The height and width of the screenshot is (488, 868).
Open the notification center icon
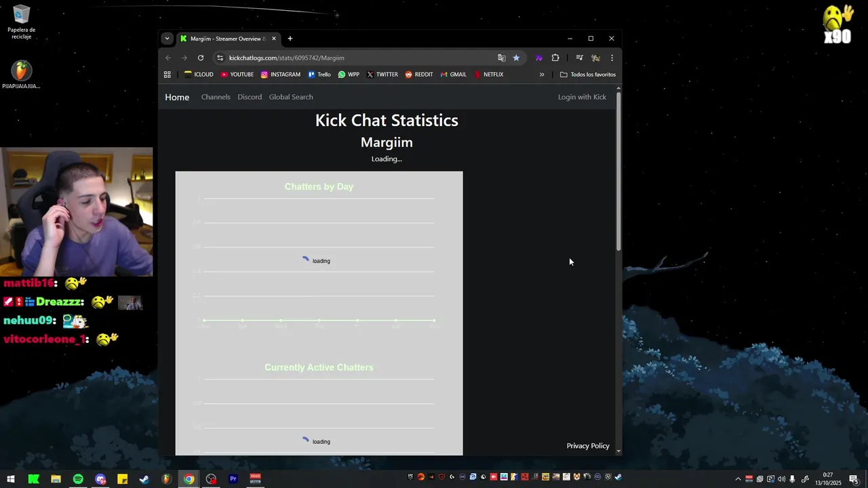pyautogui.click(x=855, y=479)
